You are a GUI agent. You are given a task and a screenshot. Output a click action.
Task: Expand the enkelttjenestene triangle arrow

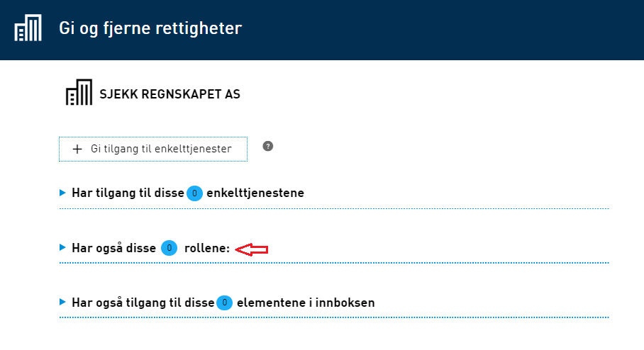pyautogui.click(x=63, y=192)
